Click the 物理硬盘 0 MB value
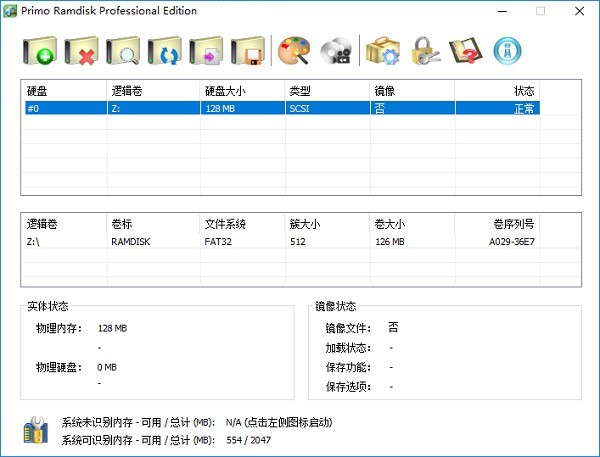 click(107, 367)
